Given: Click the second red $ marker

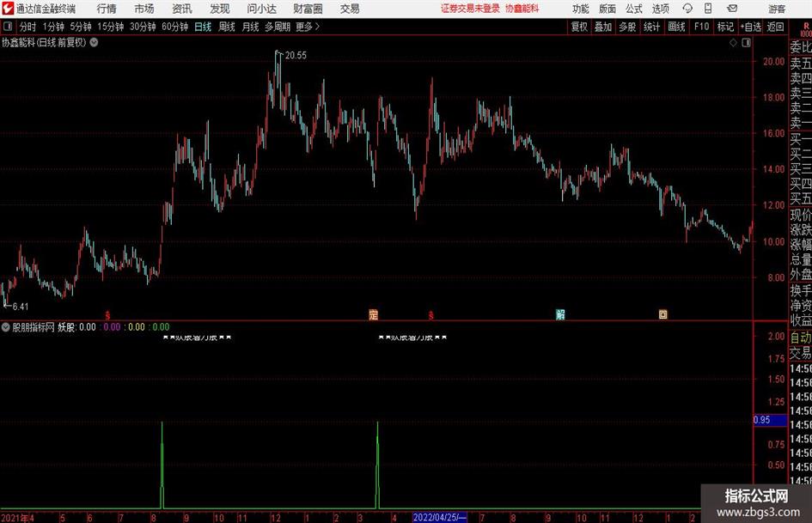Looking at the screenshot, I should point(430,315).
